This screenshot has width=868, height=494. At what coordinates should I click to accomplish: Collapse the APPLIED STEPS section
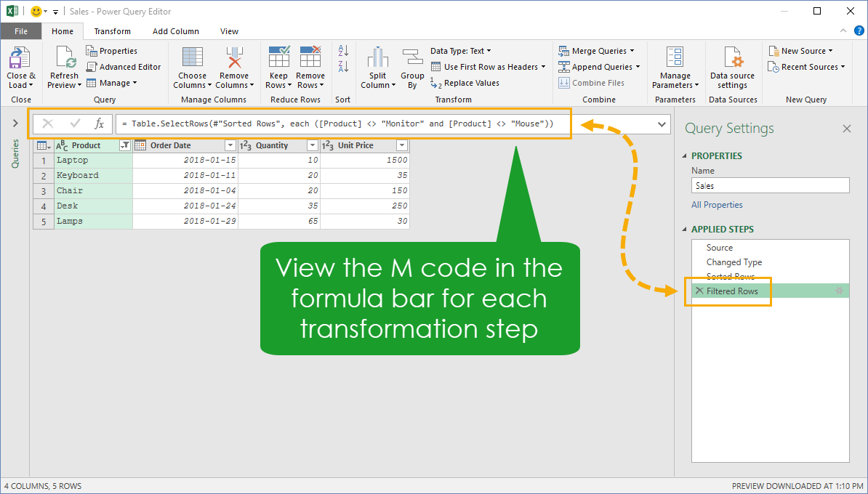pyautogui.click(x=684, y=230)
